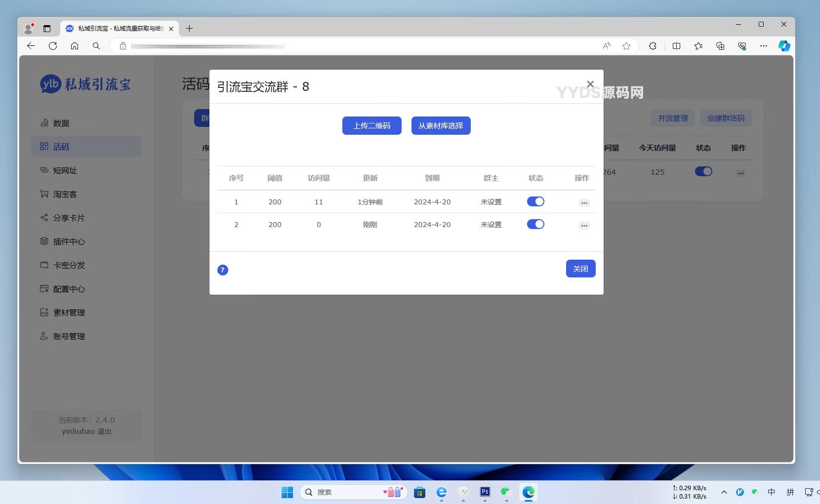Disable status toggle for row 1
This screenshot has width=820, height=504.
click(x=535, y=201)
